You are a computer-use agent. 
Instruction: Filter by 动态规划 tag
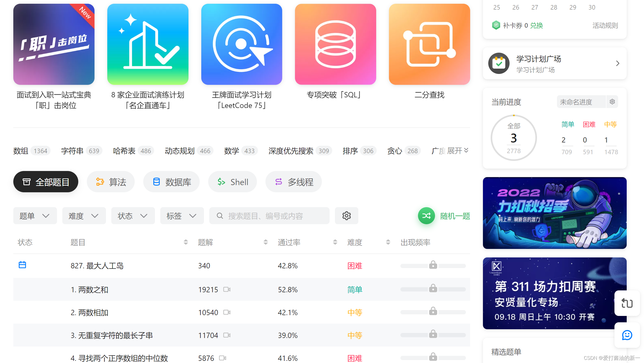coord(189,151)
